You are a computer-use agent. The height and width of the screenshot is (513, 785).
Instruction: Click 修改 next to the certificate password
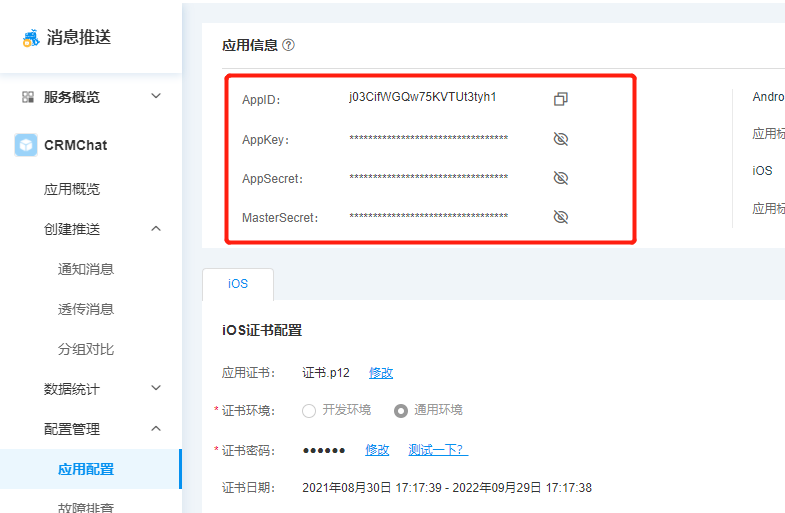377,450
